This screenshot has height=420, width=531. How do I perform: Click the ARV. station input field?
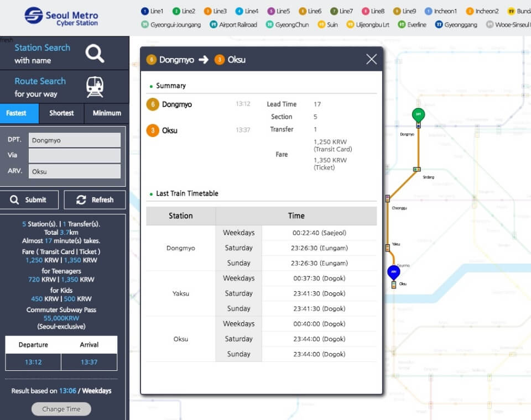74,171
